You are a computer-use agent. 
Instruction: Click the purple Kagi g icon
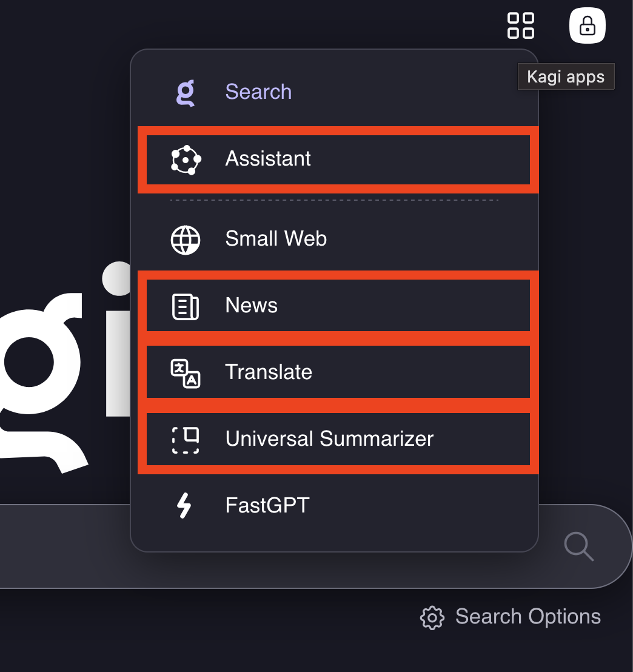(x=186, y=92)
